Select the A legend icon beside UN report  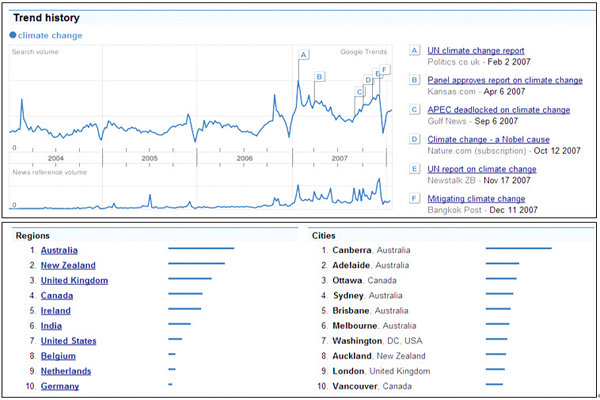[414, 50]
